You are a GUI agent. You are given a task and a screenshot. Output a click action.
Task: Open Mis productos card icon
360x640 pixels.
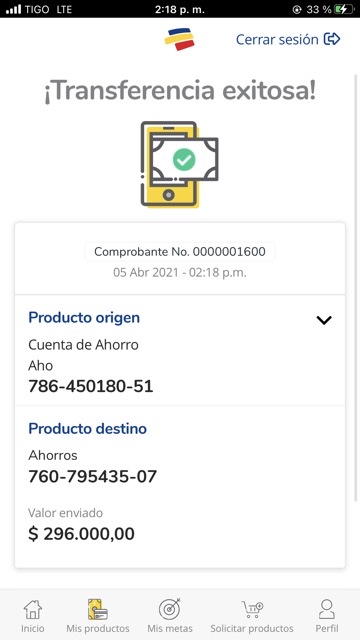[98, 609]
